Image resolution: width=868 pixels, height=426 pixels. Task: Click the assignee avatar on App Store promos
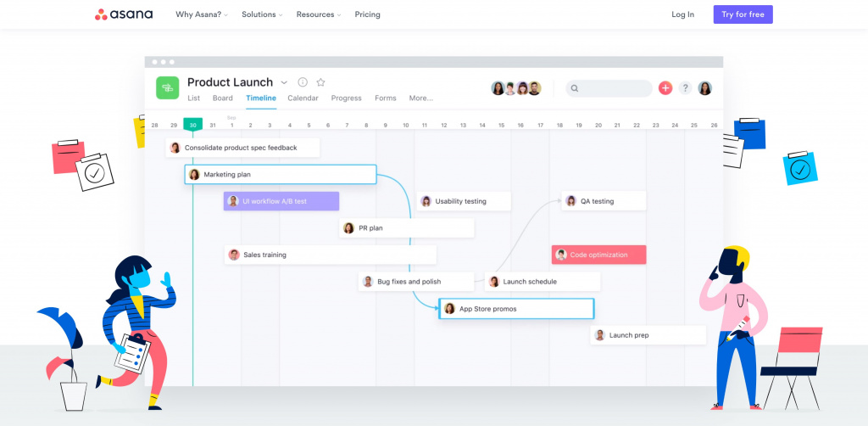(x=449, y=309)
